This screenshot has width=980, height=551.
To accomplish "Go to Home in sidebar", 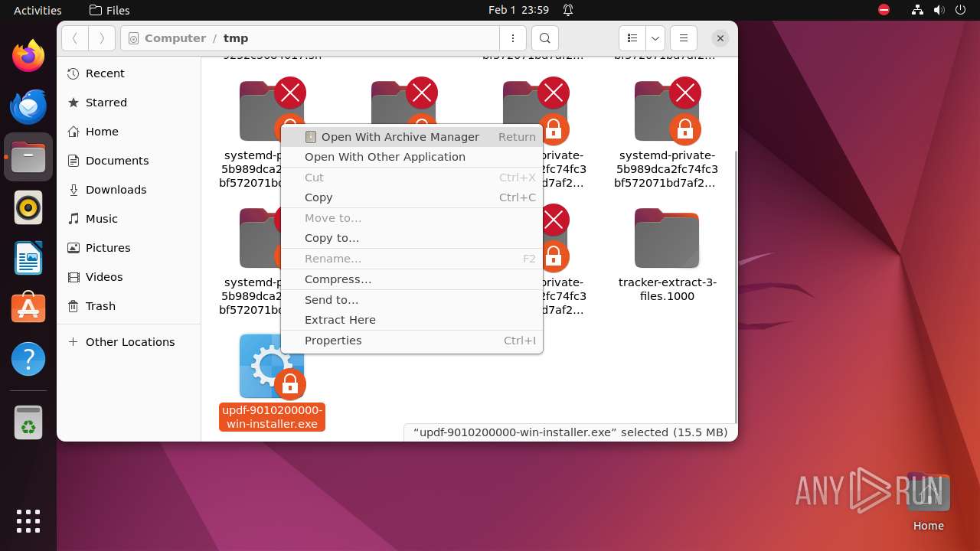I will click(x=129, y=132).
